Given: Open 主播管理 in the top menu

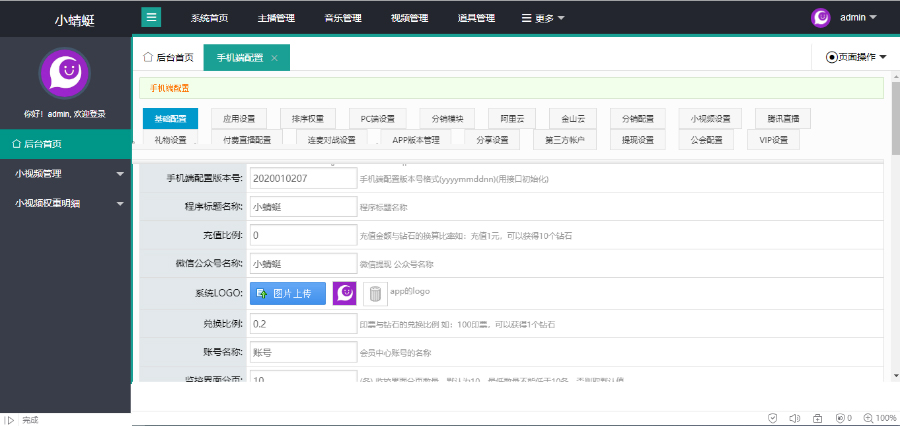Looking at the screenshot, I should tap(276, 18).
